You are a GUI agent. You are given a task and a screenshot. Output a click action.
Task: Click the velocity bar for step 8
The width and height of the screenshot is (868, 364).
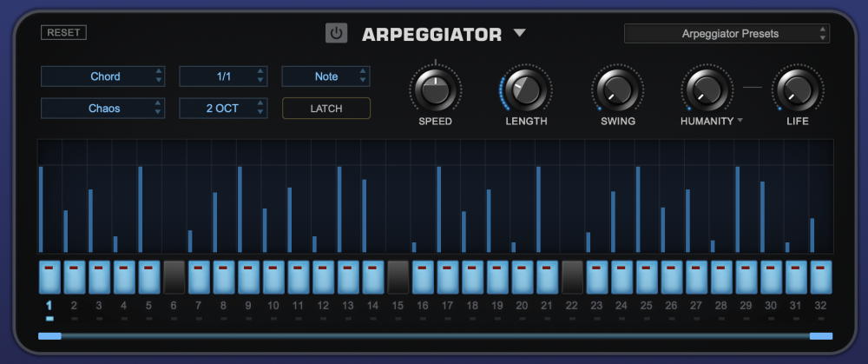click(214, 222)
